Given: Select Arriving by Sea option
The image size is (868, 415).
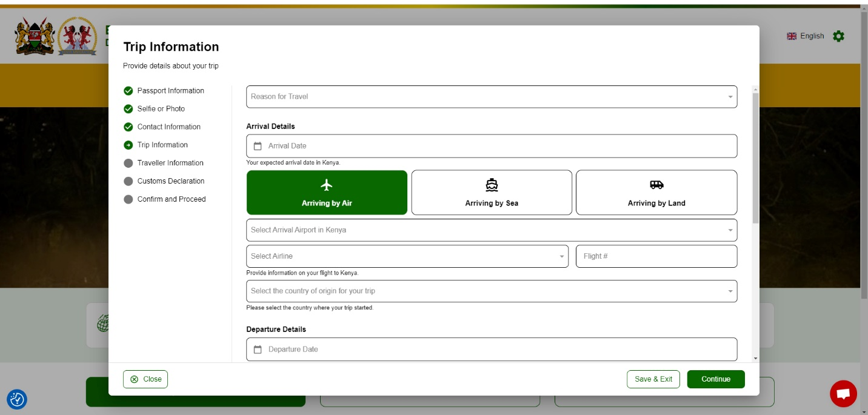Looking at the screenshot, I should [492, 193].
